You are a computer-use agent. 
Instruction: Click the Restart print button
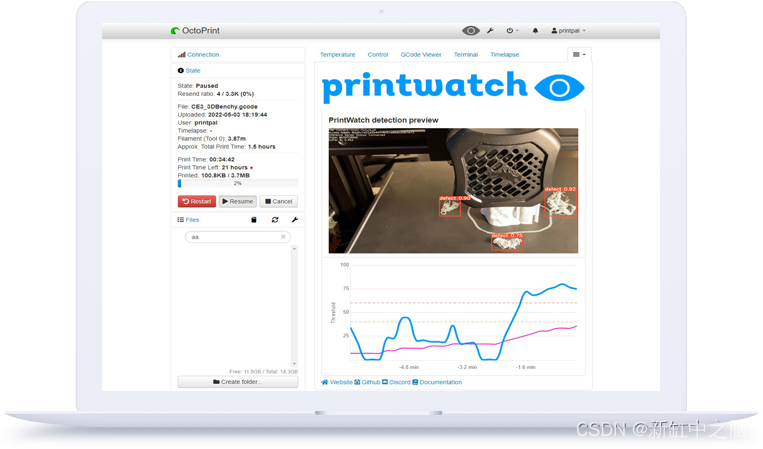(197, 201)
